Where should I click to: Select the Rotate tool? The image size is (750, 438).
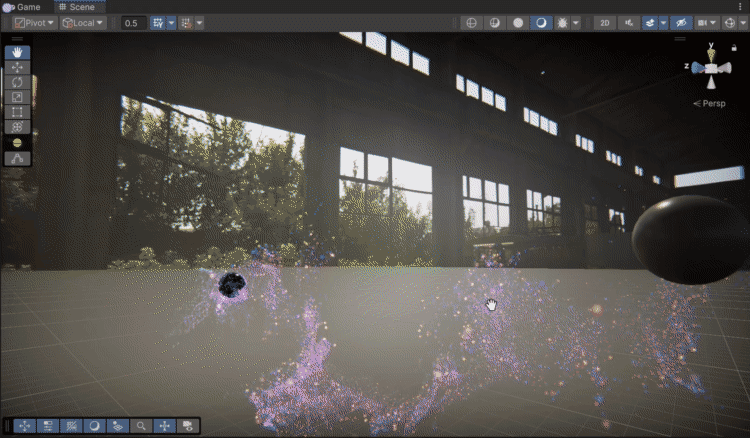click(x=17, y=82)
